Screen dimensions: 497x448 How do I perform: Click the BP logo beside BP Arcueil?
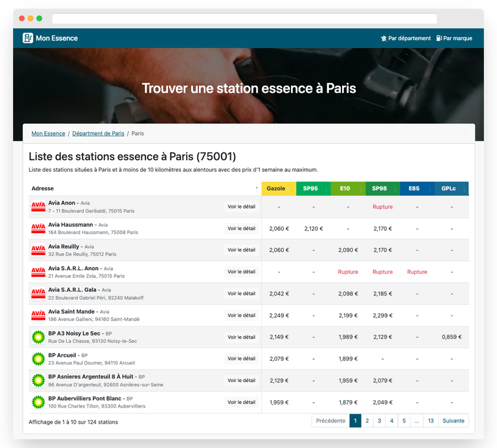(x=38, y=359)
